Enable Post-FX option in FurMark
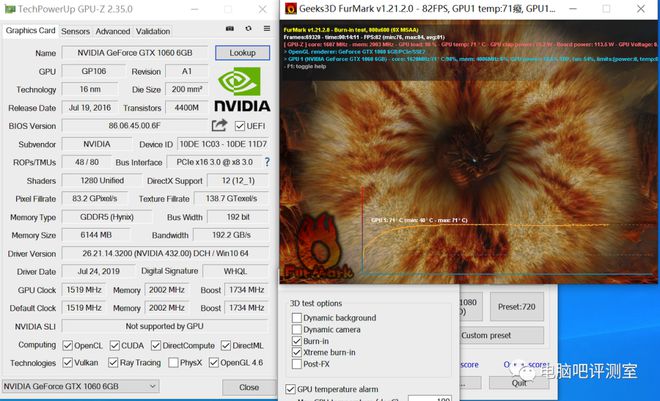The width and height of the screenshot is (660, 401). (297, 364)
